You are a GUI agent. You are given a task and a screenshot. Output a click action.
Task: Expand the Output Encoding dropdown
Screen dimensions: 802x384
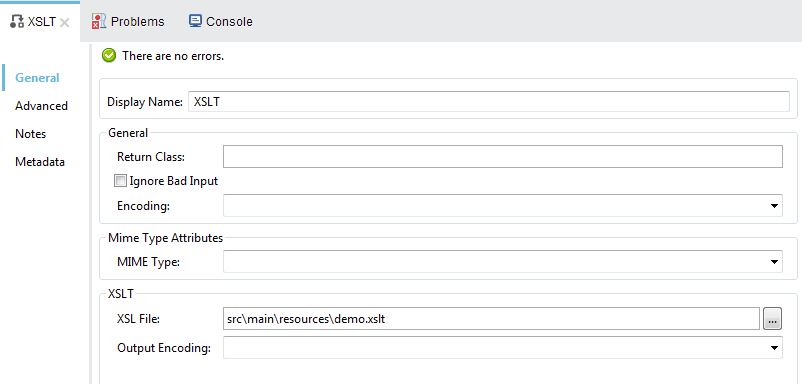pos(773,348)
